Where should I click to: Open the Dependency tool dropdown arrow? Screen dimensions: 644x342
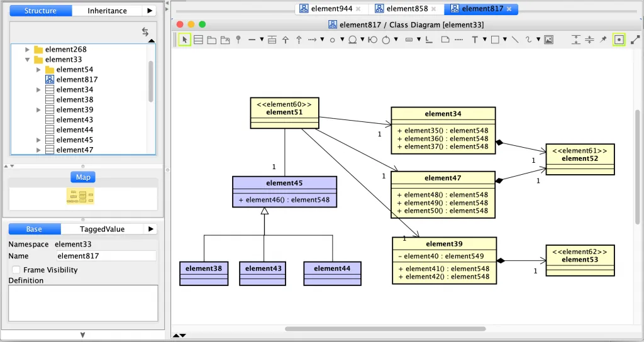click(x=322, y=40)
